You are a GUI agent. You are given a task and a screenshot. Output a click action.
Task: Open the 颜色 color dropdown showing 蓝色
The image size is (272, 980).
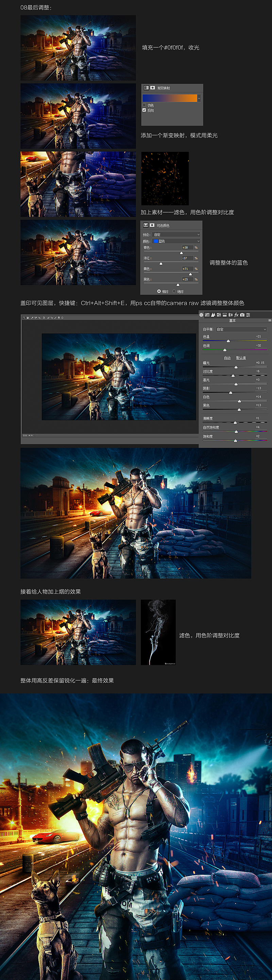tap(176, 241)
